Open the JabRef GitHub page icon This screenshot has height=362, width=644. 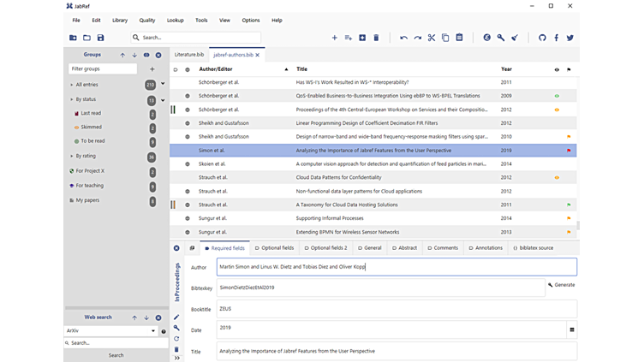(x=542, y=38)
